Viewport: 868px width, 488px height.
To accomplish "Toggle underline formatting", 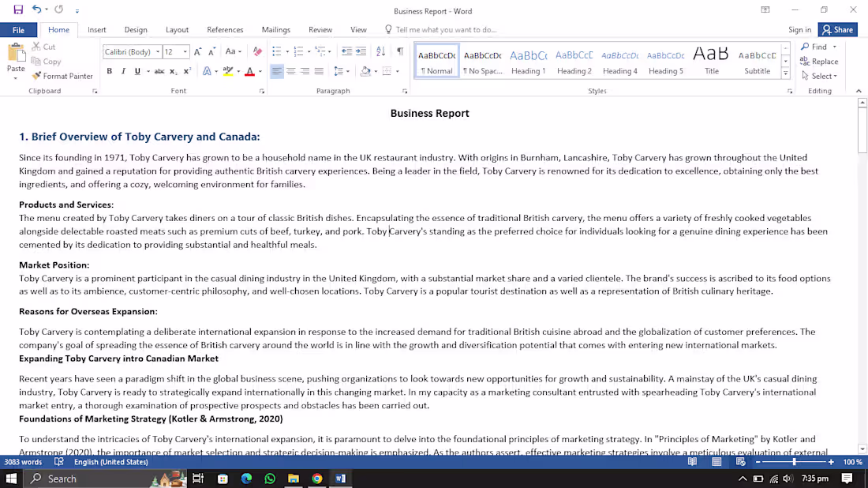I will tap(137, 71).
